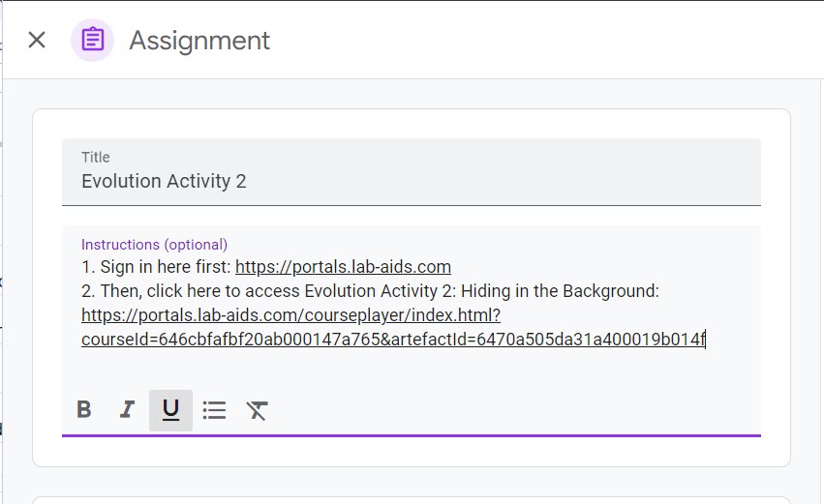The height and width of the screenshot is (504, 824).
Task: Click the Assignment heading text
Action: (199, 41)
